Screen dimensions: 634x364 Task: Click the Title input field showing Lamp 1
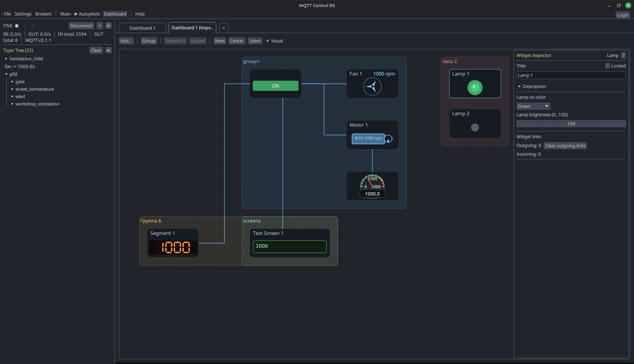pos(571,75)
